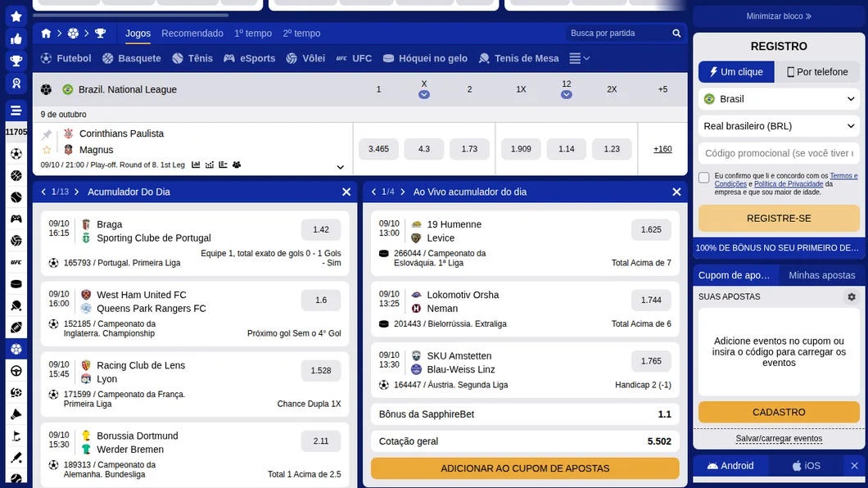Select Jogos tab
Screen dimensions: 868x488
pyautogui.click(x=138, y=34)
